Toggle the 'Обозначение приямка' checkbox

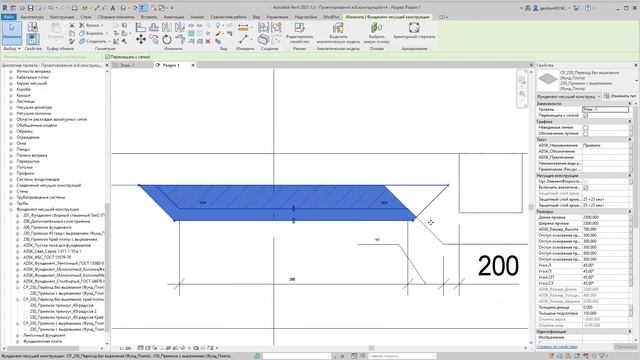pos(585,133)
